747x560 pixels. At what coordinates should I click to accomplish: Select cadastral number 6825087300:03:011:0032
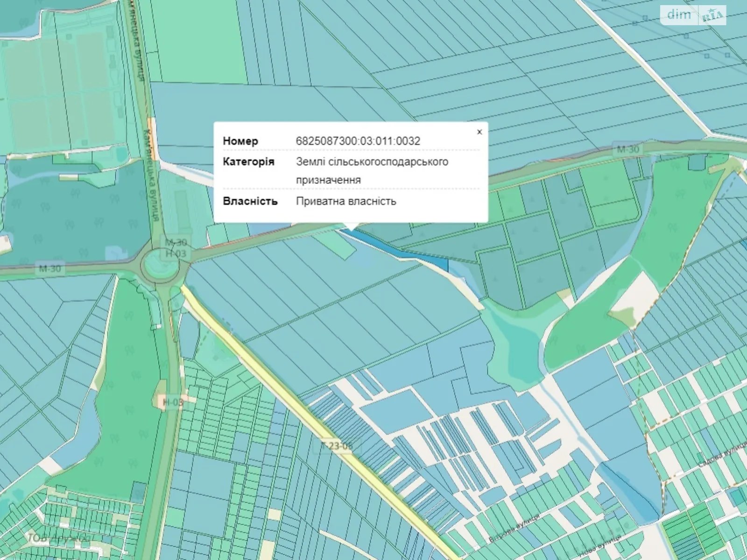click(x=358, y=141)
